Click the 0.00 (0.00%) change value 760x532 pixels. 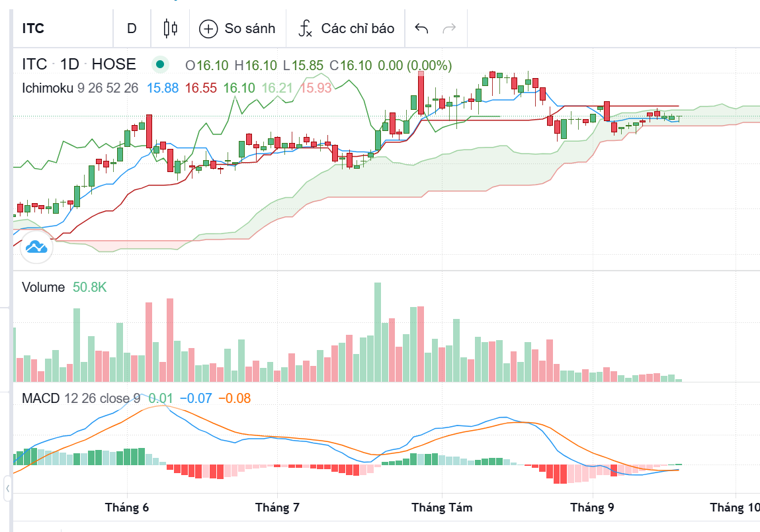tap(415, 65)
